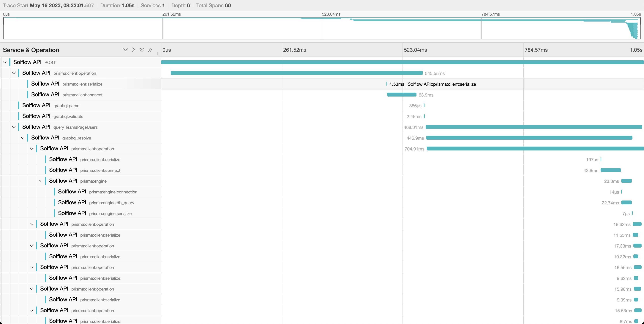Expand all spans using double-arrow icon
The height and width of the screenshot is (324, 644).
150,50
